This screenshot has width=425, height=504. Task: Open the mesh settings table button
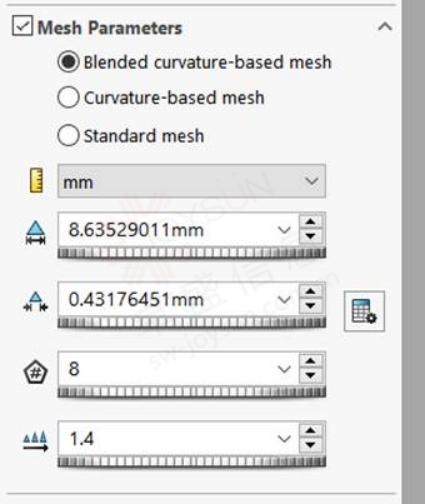[x=364, y=311]
